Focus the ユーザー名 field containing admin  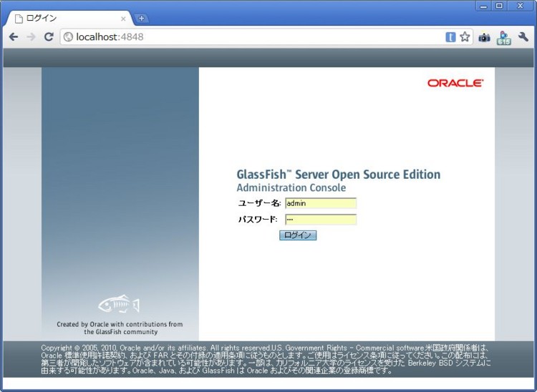coord(321,203)
